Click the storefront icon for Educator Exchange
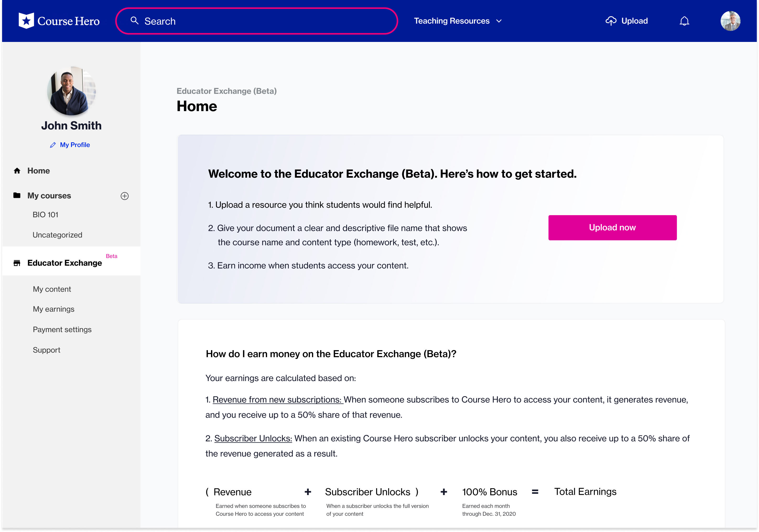Viewport: 759px width, 532px height. point(17,263)
